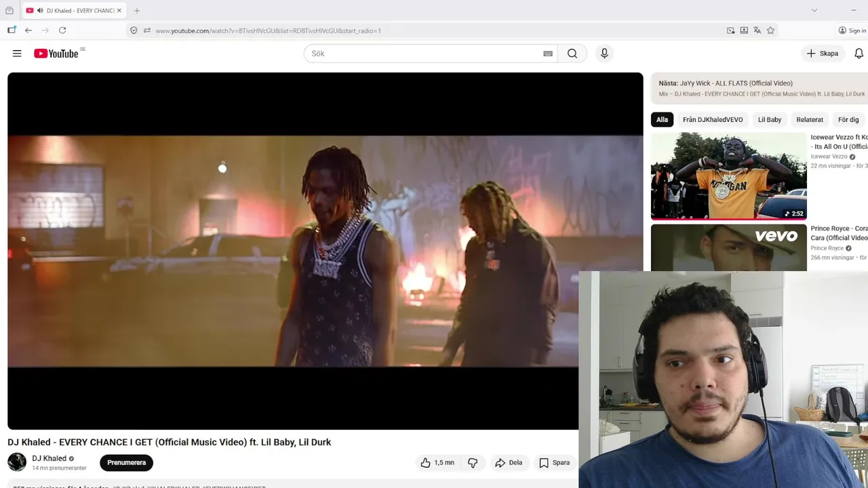The height and width of the screenshot is (488, 868).
Task: Select the Från DJKhaledVEVO chip
Action: [713, 119]
